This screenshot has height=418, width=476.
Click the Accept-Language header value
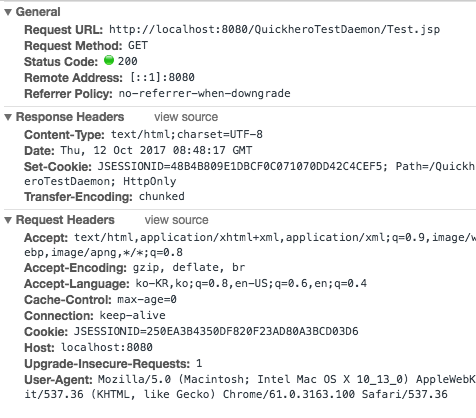(251, 283)
